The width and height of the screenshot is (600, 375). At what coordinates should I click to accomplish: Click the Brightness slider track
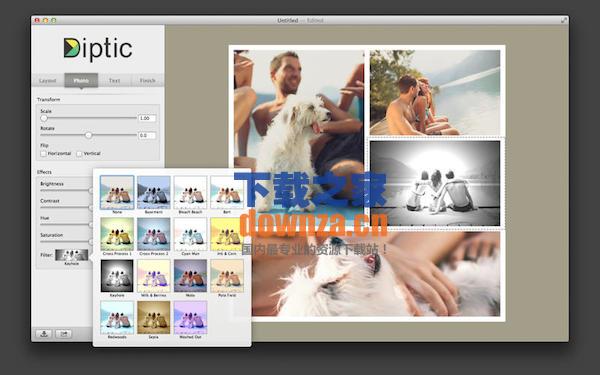[66, 190]
